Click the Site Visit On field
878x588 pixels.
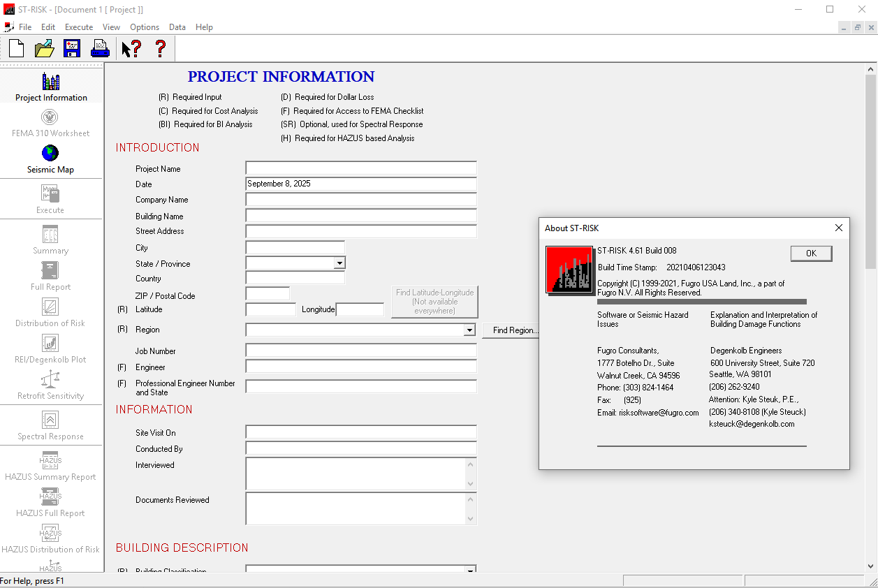click(361, 432)
